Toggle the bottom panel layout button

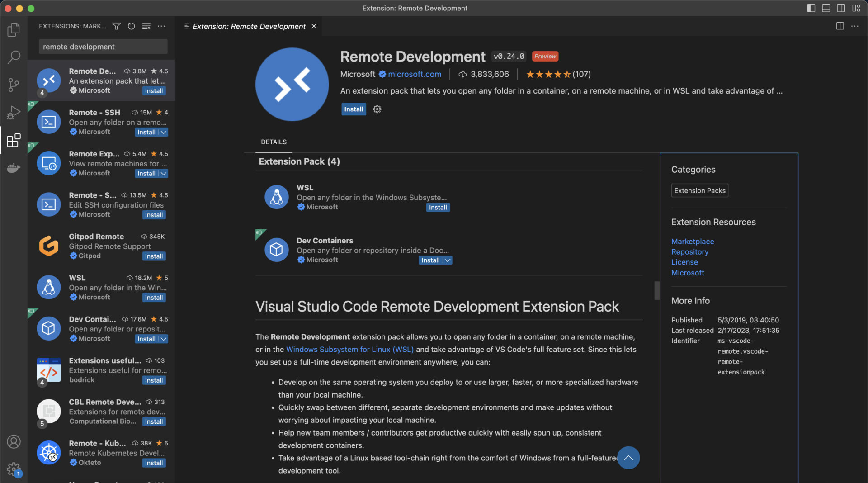[x=826, y=8]
